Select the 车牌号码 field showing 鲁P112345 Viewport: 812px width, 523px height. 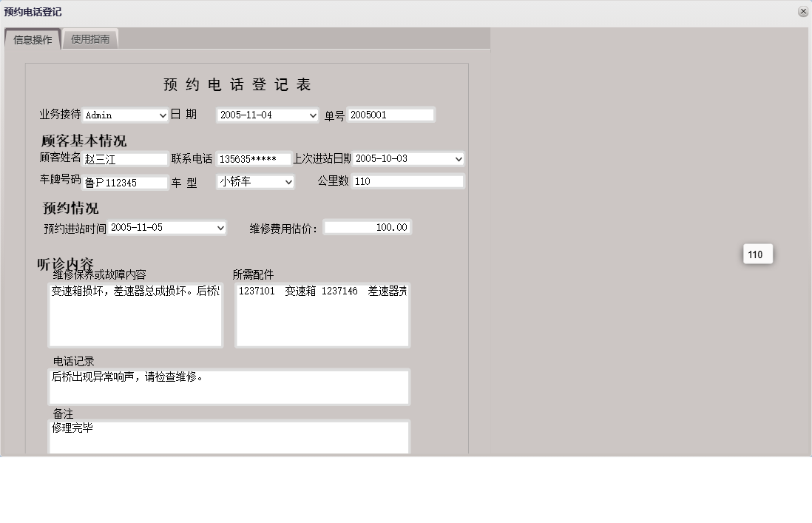click(124, 182)
